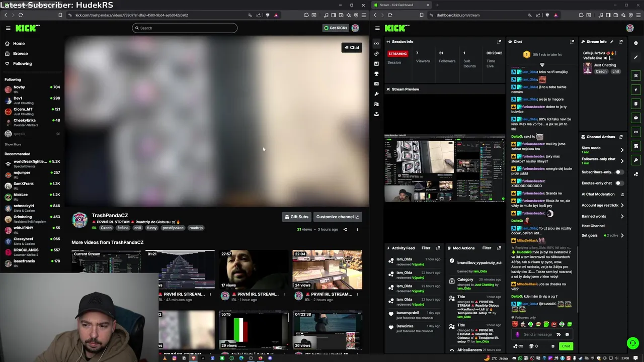Click the pencil edit icon in right rail

pyautogui.click(x=636, y=57)
